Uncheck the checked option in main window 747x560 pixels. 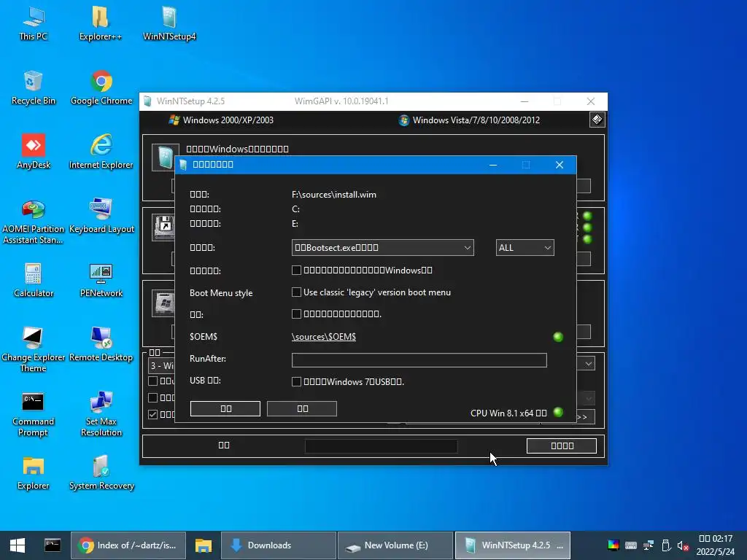pyautogui.click(x=153, y=414)
